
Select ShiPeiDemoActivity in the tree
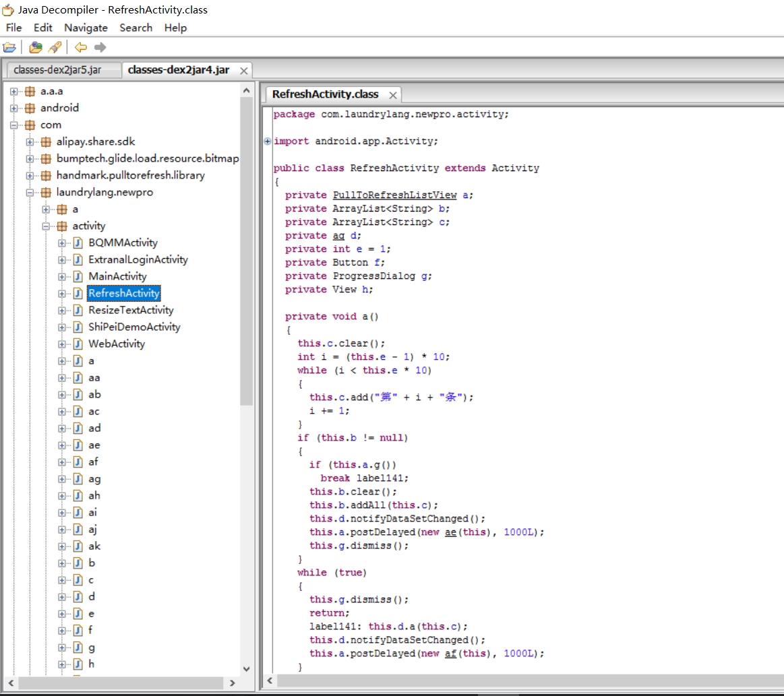coord(134,327)
